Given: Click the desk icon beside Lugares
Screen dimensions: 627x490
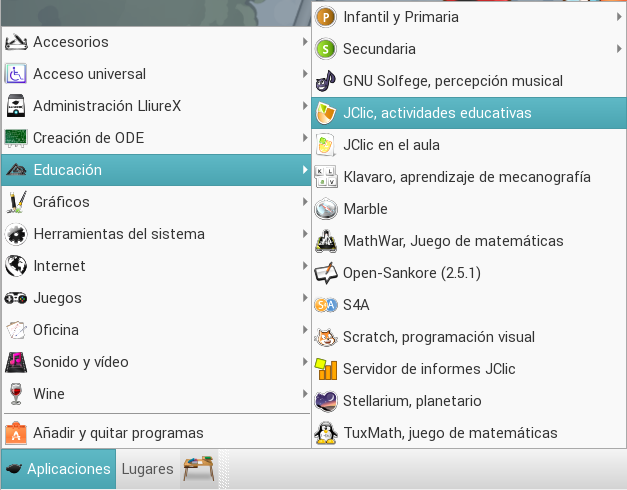Looking at the screenshot, I should click(x=198, y=469).
